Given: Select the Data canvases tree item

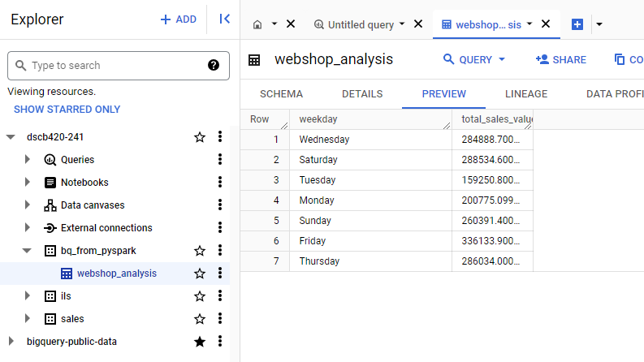Looking at the screenshot, I should (93, 205).
